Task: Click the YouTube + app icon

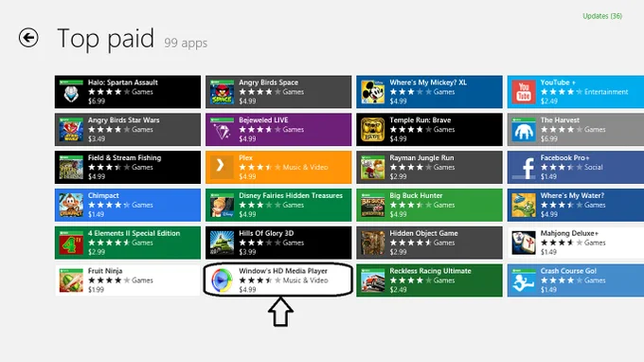Action: (524, 92)
